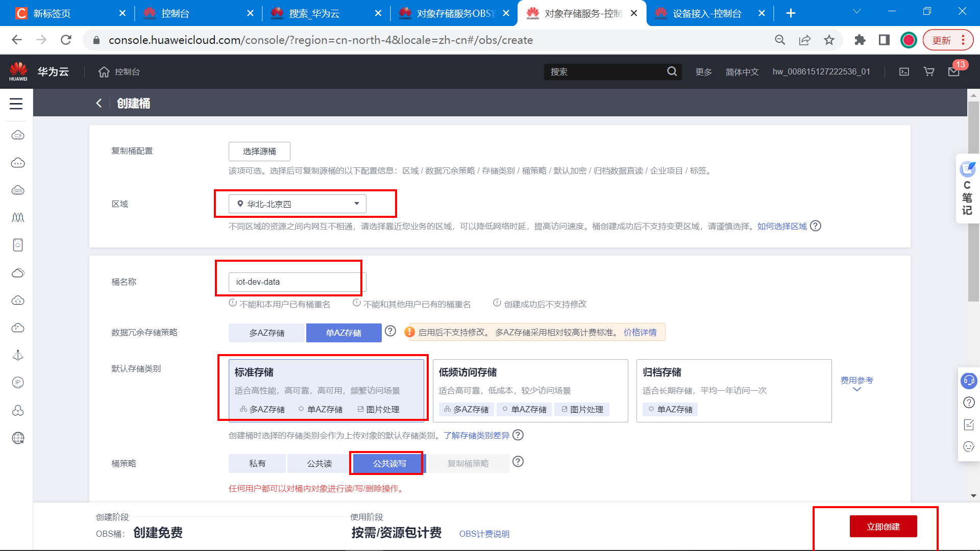980x551 pixels.
Task: Select 多AZ存储 redundancy option
Action: click(x=266, y=333)
